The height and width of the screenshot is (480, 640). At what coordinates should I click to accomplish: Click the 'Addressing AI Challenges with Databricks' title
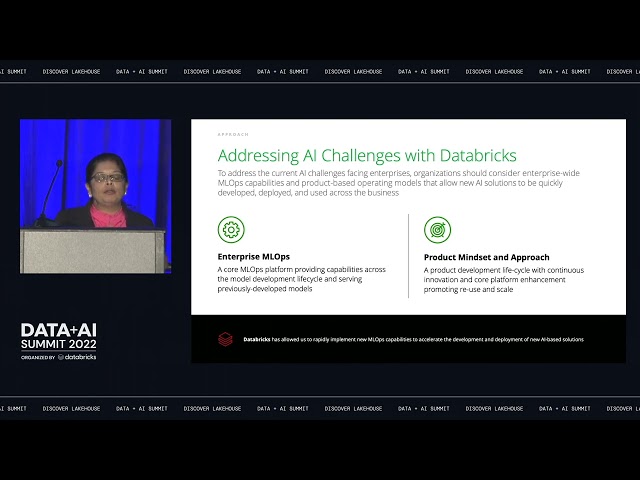click(x=367, y=156)
